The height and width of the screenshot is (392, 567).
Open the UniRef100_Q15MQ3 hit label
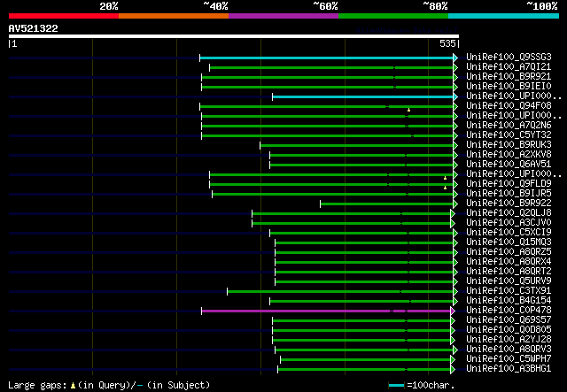pos(509,242)
